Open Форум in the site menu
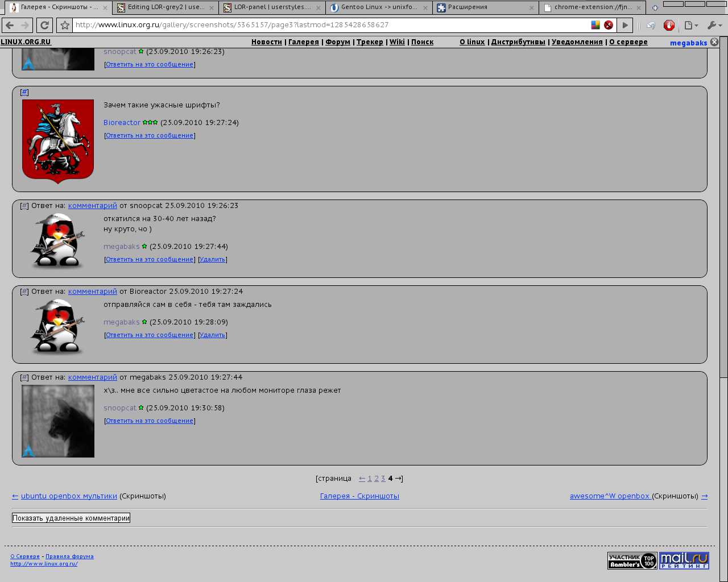This screenshot has height=582, width=728. [338, 42]
